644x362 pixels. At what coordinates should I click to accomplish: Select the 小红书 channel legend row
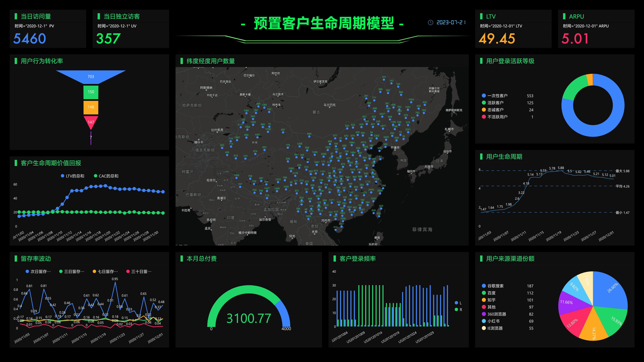click(507, 321)
